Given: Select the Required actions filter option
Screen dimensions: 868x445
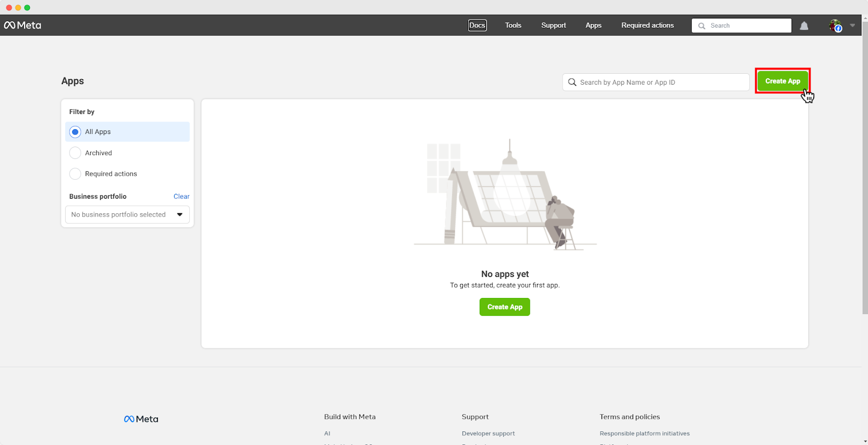Looking at the screenshot, I should pos(127,174).
